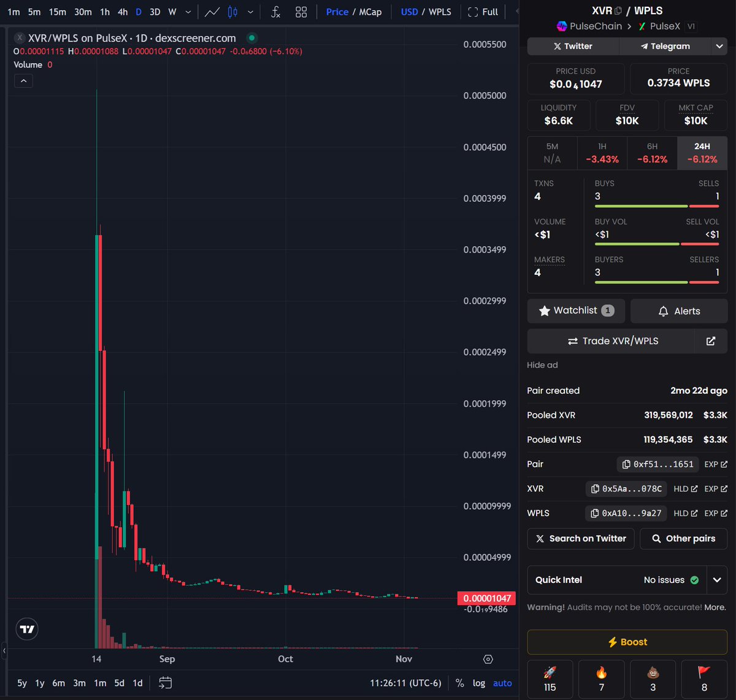Screen dimensions: 736x700
Task: Open the WPLS row EXP explorer link
Action: coord(716,513)
